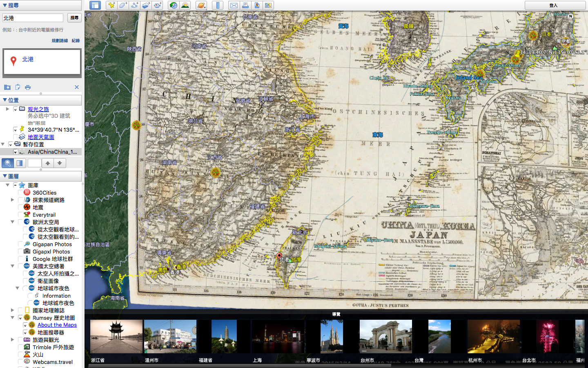Select the add polygon tool
The height and width of the screenshot is (368, 588).
click(x=123, y=5)
